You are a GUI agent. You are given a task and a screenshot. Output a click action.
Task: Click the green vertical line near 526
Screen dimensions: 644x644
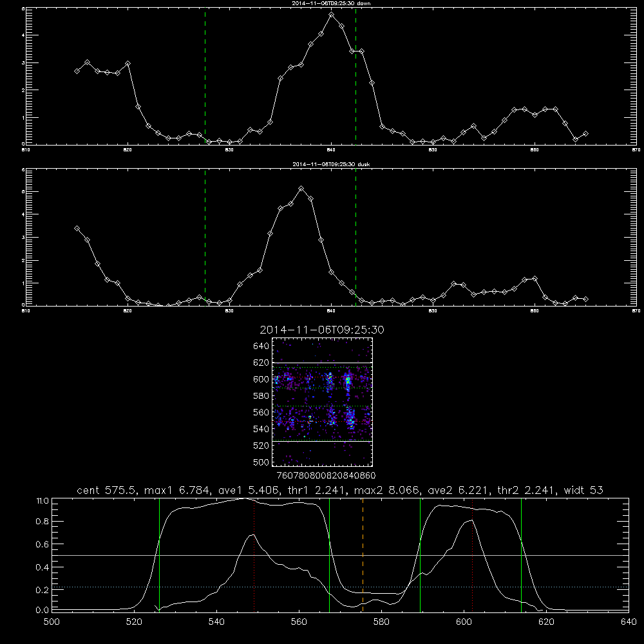tap(159, 554)
